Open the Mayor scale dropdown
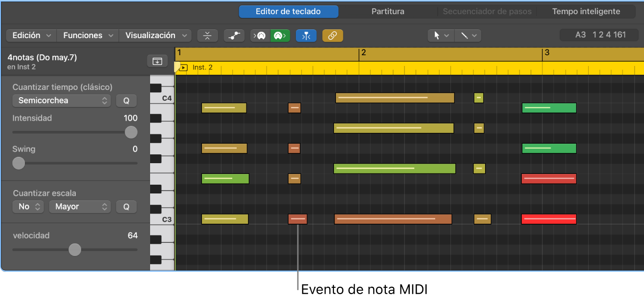Viewport: 644px width, 299px height. click(x=79, y=207)
